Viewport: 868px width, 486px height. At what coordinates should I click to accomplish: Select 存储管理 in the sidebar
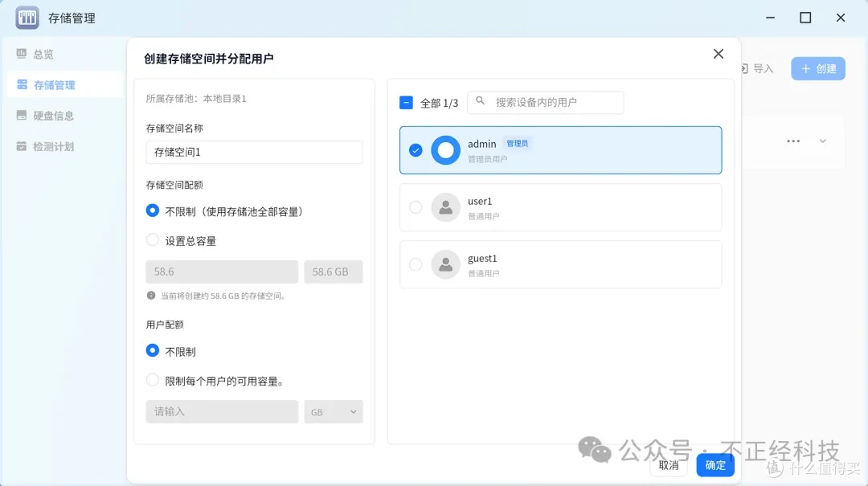click(65, 84)
